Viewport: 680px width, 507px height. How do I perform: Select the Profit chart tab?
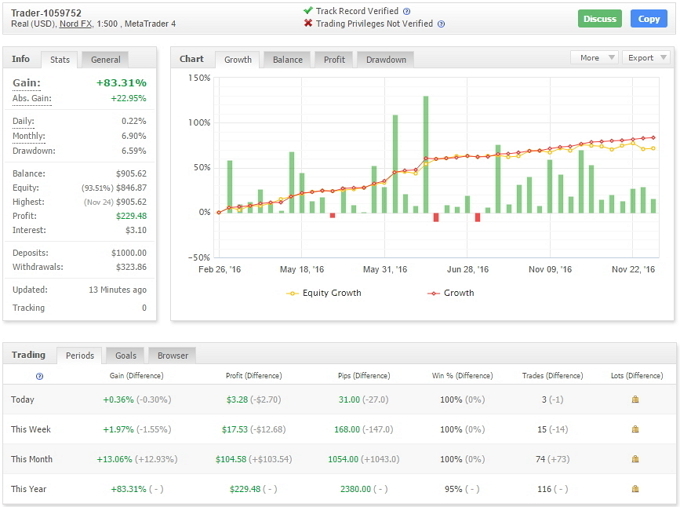334,60
